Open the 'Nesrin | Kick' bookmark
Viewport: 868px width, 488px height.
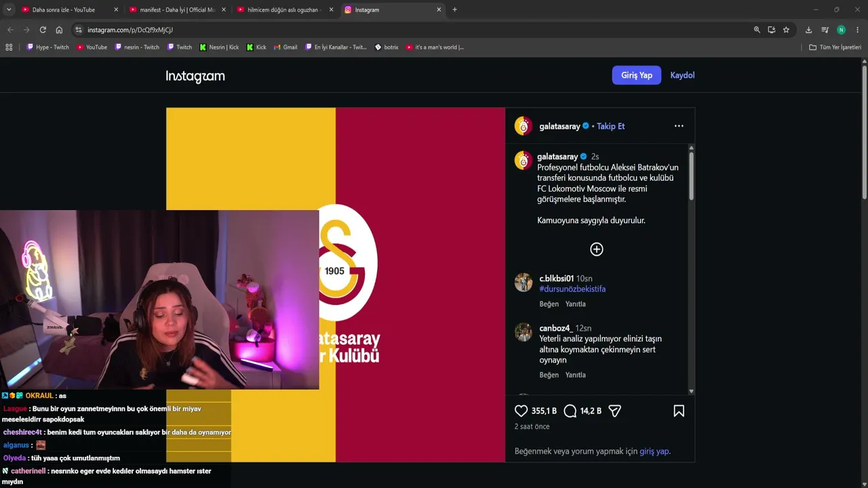(x=218, y=47)
